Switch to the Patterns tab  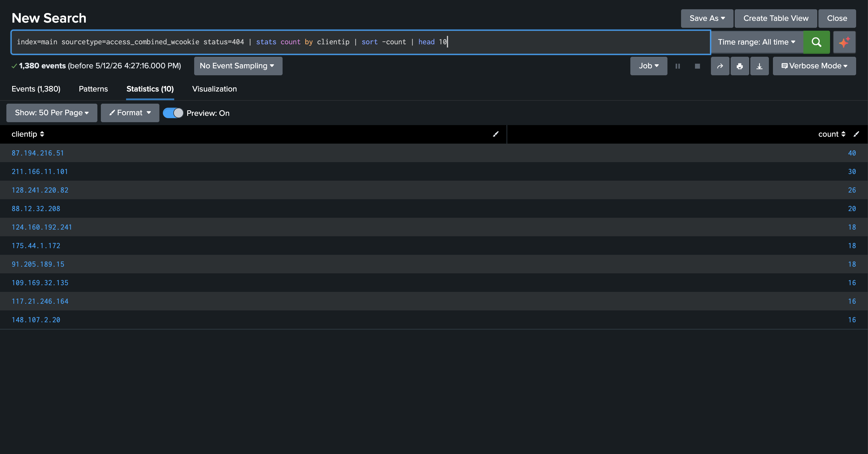point(93,89)
